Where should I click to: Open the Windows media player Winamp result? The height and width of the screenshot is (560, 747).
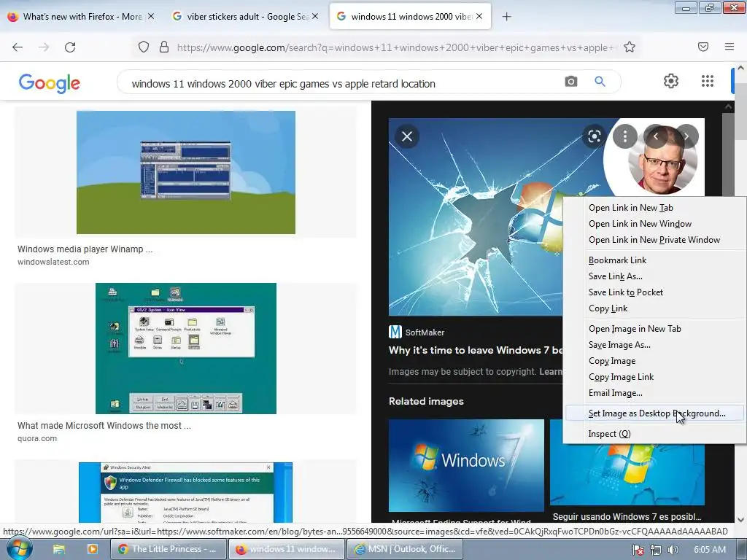click(85, 249)
